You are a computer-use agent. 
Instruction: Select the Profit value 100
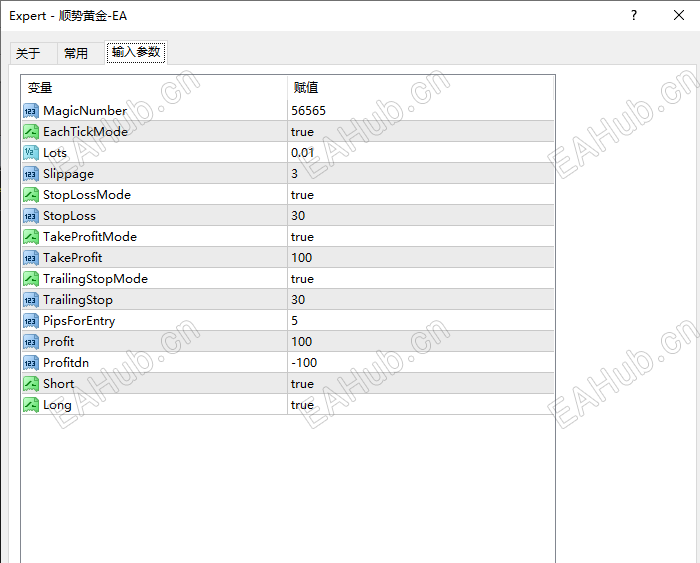pyautogui.click(x=301, y=342)
